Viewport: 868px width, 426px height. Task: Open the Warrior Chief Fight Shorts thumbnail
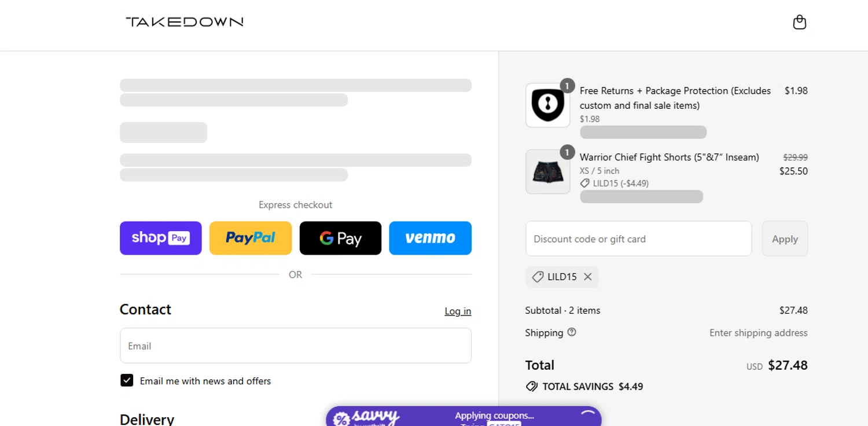(x=547, y=172)
